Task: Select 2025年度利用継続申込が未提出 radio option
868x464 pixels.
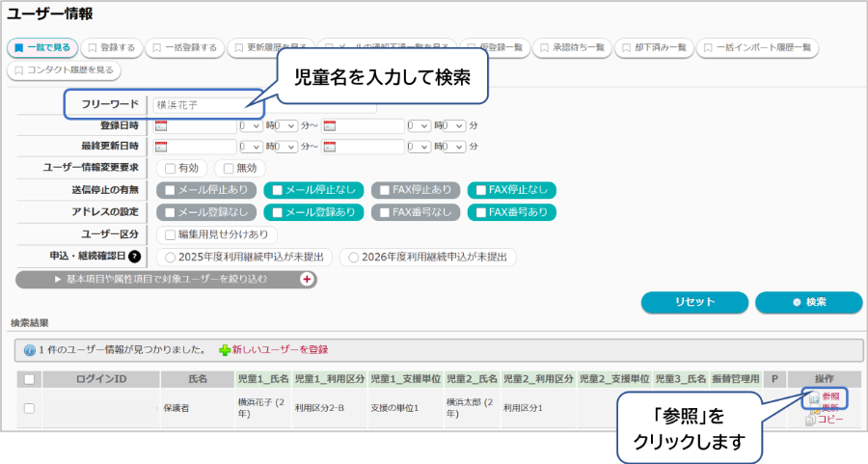Action: pyautogui.click(x=172, y=258)
